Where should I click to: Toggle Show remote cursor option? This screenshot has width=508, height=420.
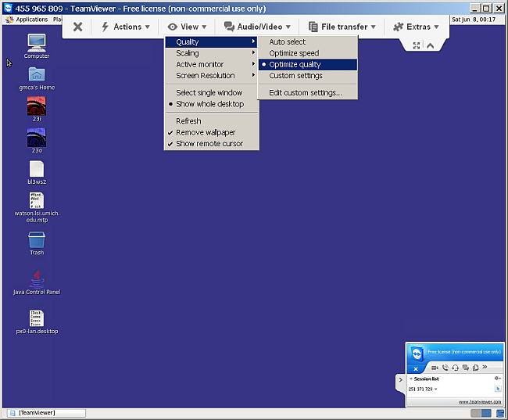[x=211, y=144]
